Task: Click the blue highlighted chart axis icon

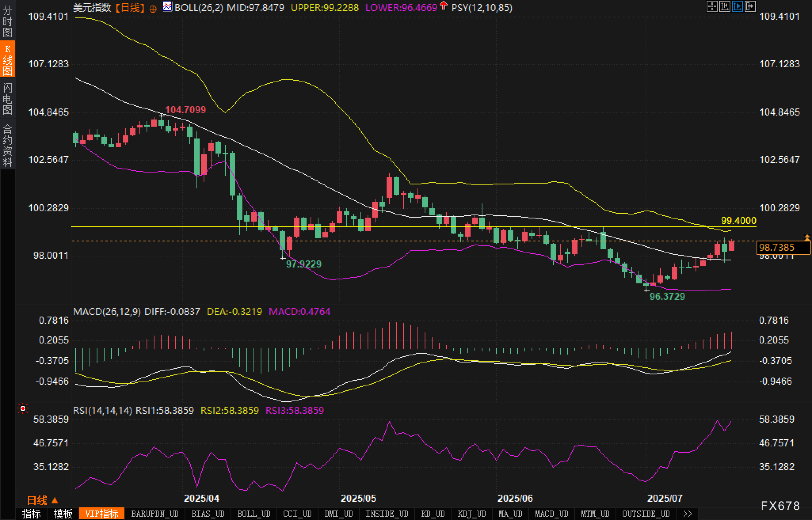Action: pyautogui.click(x=737, y=6)
